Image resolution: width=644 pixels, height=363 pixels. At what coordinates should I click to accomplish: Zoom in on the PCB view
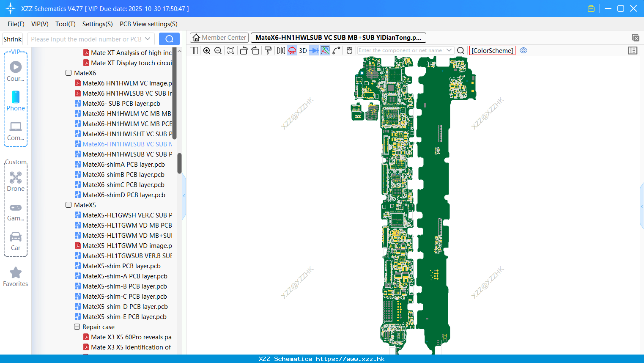tap(207, 51)
